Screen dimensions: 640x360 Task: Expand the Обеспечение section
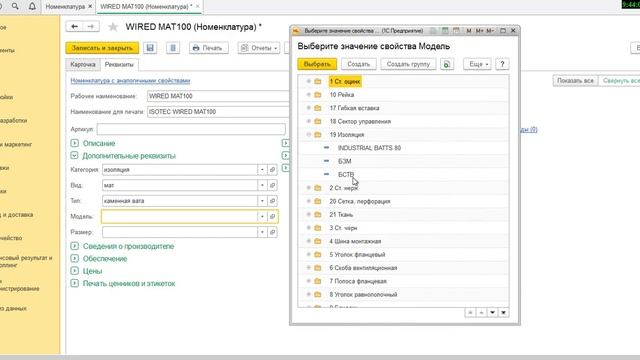click(x=74, y=258)
